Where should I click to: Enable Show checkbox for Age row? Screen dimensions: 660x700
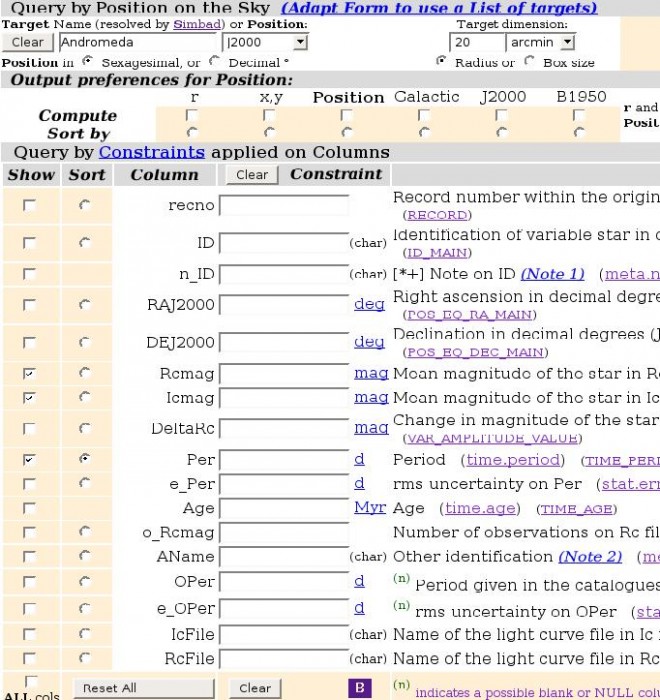pyautogui.click(x=30, y=508)
